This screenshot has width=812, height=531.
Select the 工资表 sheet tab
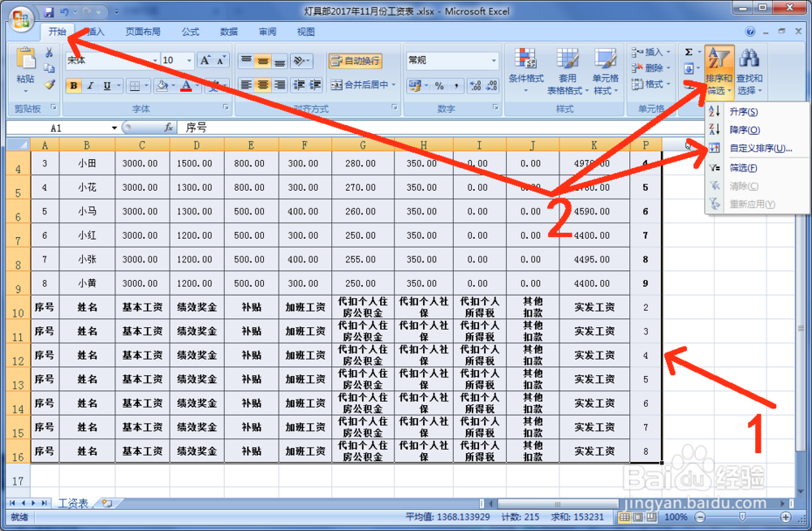(x=72, y=503)
